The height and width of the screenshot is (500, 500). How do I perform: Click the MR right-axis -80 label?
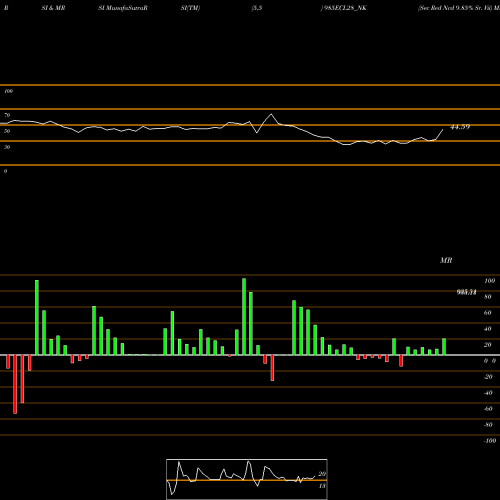pos(488,425)
